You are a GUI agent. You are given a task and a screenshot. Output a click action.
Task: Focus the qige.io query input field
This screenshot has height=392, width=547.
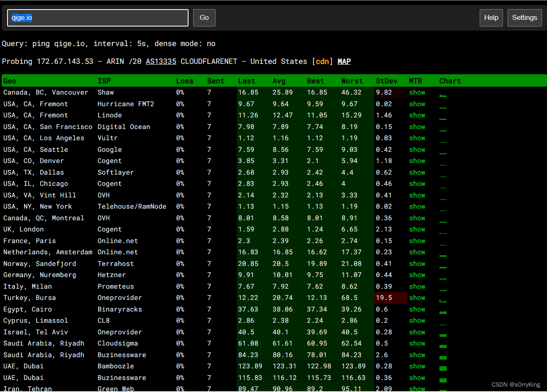tap(98, 18)
